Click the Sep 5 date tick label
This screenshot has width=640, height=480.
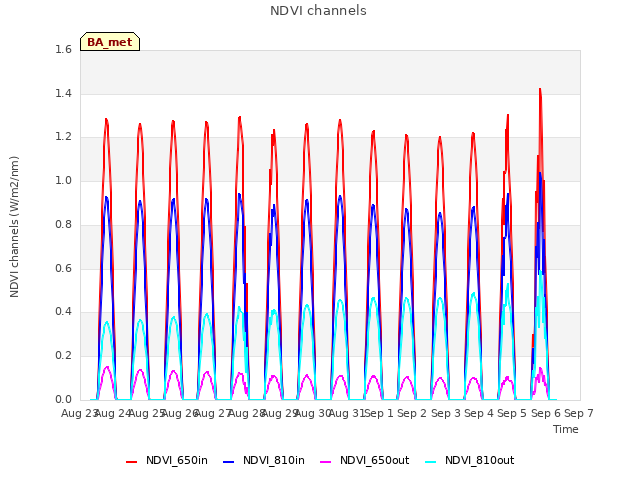click(x=512, y=413)
